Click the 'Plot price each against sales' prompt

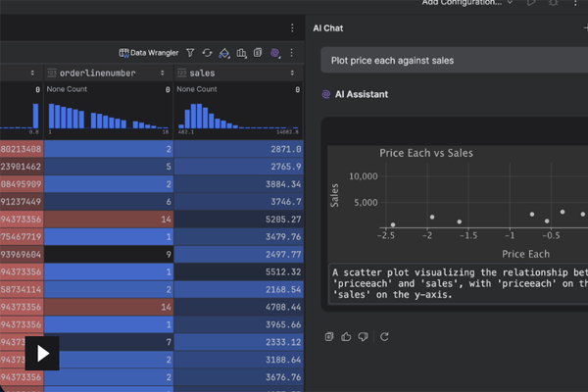[454, 61]
